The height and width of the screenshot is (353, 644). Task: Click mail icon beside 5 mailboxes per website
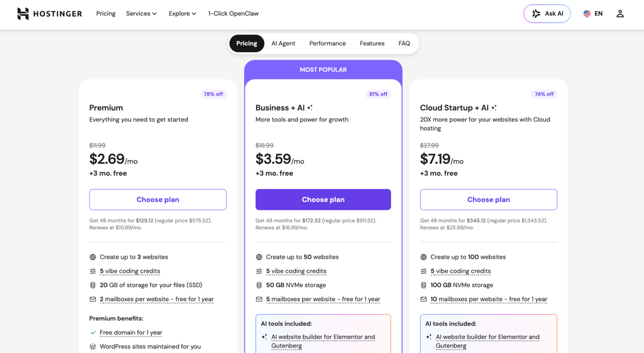click(259, 299)
